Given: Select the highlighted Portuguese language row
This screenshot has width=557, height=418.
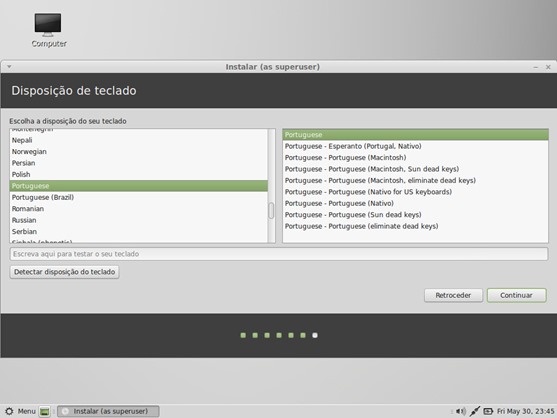Looking at the screenshot, I should click(x=139, y=186).
